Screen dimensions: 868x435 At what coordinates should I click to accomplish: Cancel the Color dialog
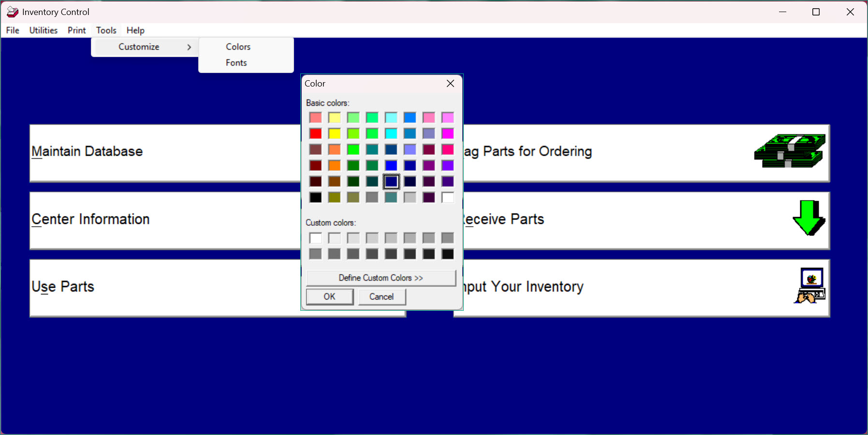click(x=382, y=297)
